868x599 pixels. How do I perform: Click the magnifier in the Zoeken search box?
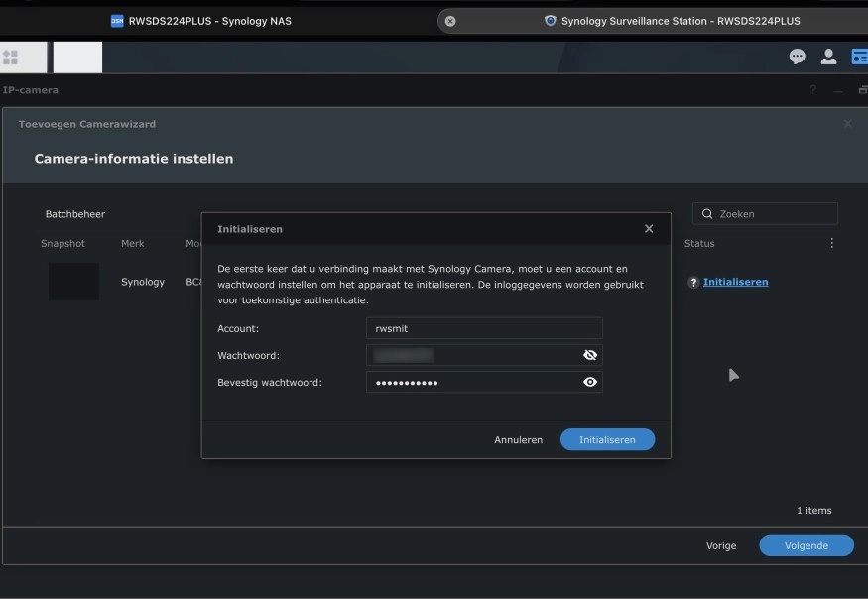click(x=706, y=212)
